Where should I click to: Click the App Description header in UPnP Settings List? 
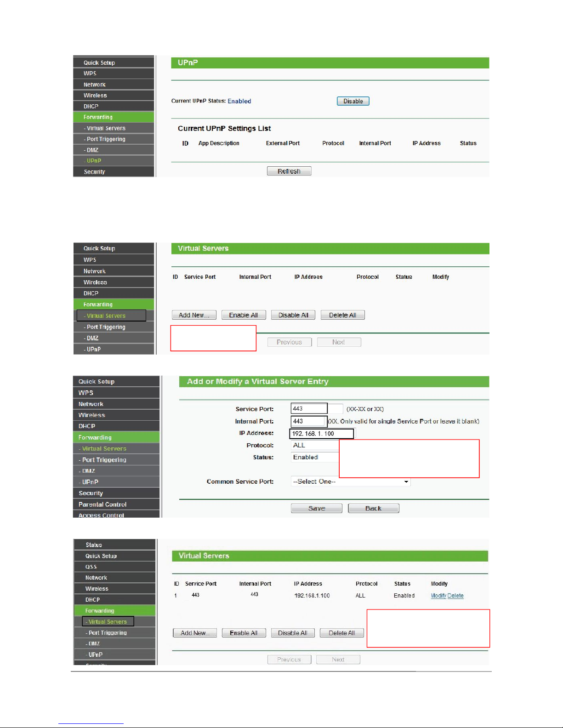(x=219, y=143)
